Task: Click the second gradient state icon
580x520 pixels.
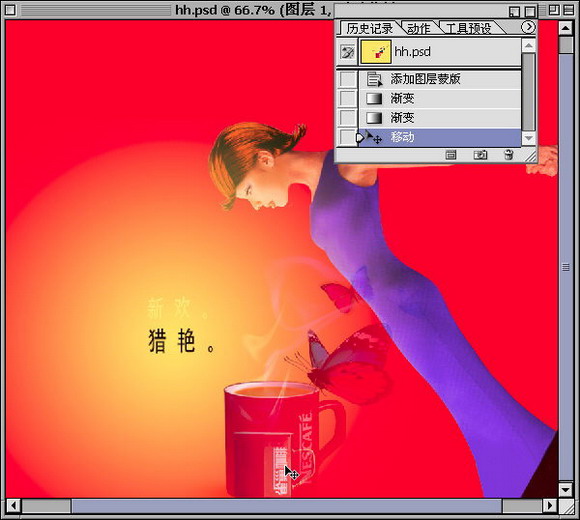Action: [374, 118]
